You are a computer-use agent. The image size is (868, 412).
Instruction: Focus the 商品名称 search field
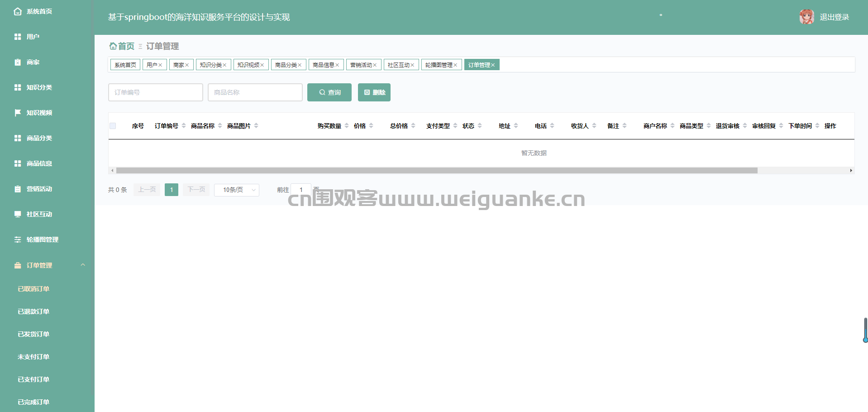tap(255, 92)
